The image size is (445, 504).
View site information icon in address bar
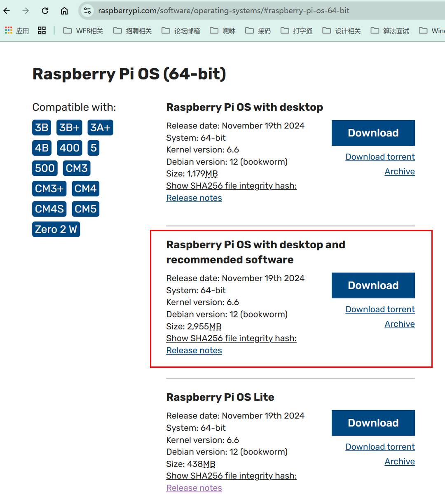pyautogui.click(x=87, y=11)
